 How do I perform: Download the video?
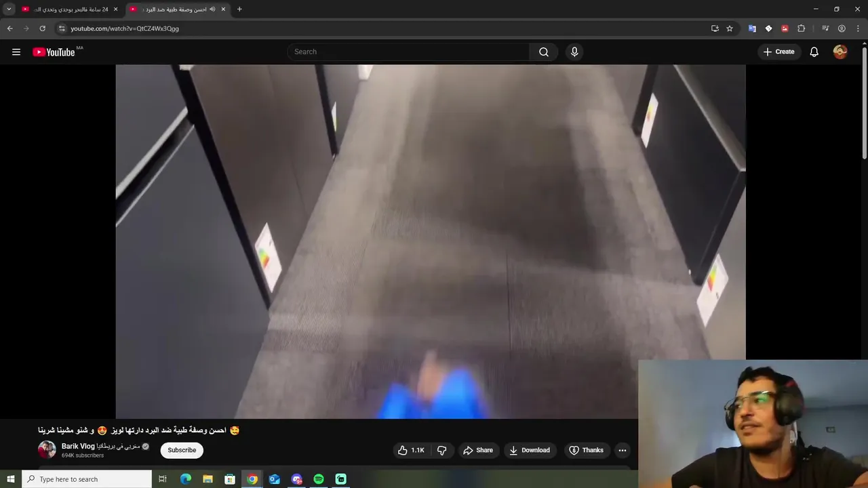(530, 450)
